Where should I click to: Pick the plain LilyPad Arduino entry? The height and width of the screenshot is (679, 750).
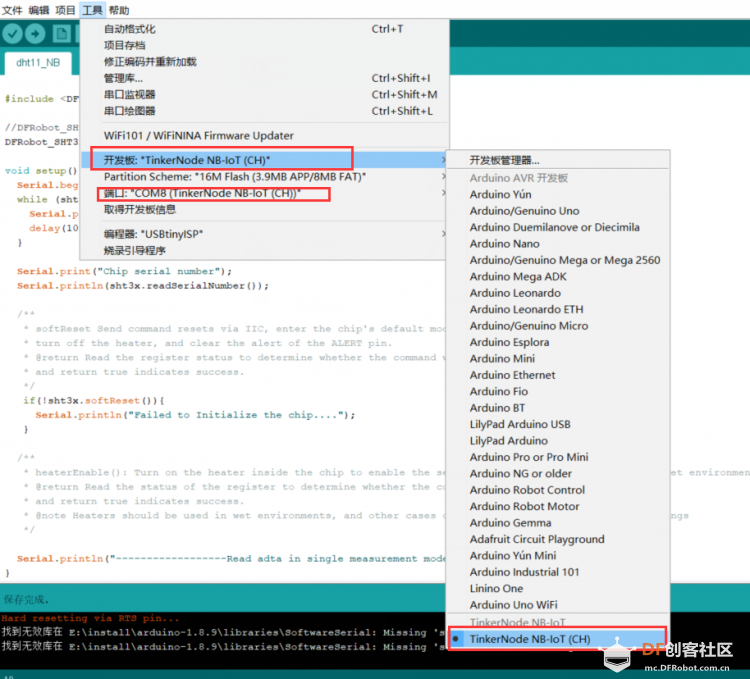pyautogui.click(x=558, y=441)
